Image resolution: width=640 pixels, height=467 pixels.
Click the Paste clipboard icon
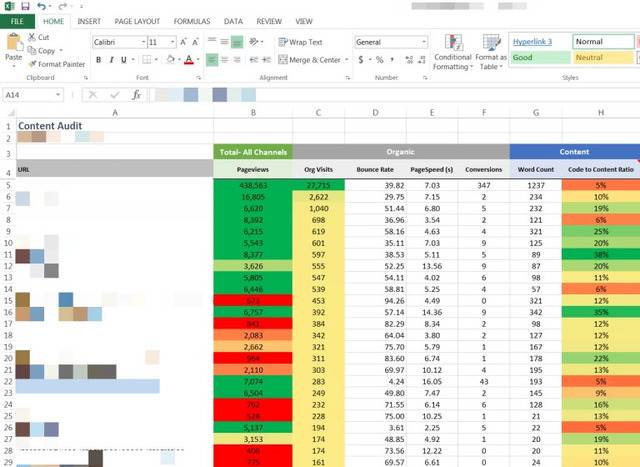pyautogui.click(x=13, y=42)
